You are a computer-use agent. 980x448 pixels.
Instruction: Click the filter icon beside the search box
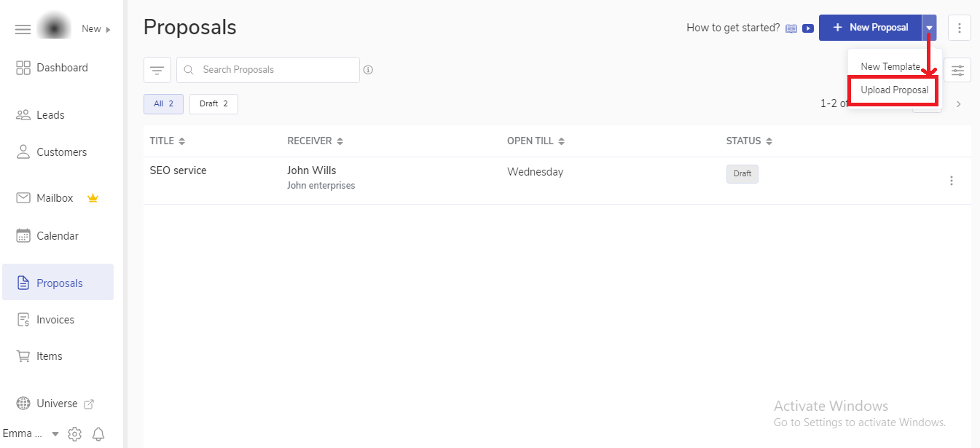pyautogui.click(x=157, y=70)
